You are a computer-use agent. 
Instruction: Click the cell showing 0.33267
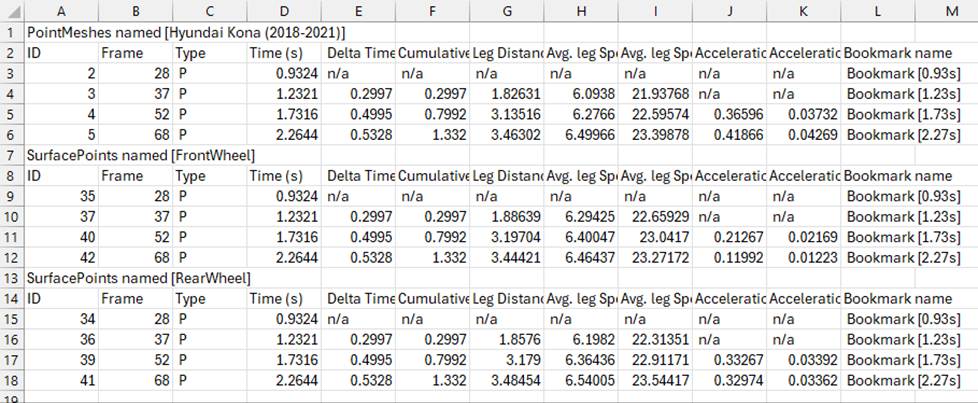click(x=730, y=359)
